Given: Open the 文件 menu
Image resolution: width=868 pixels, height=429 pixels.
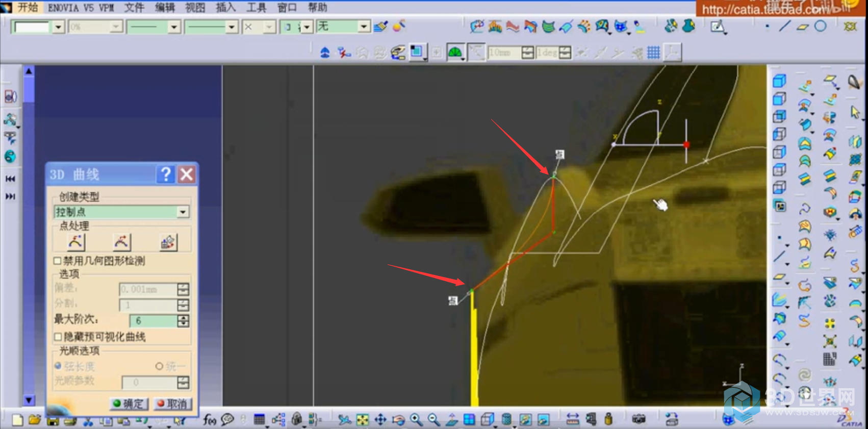Looking at the screenshot, I should click(134, 7).
